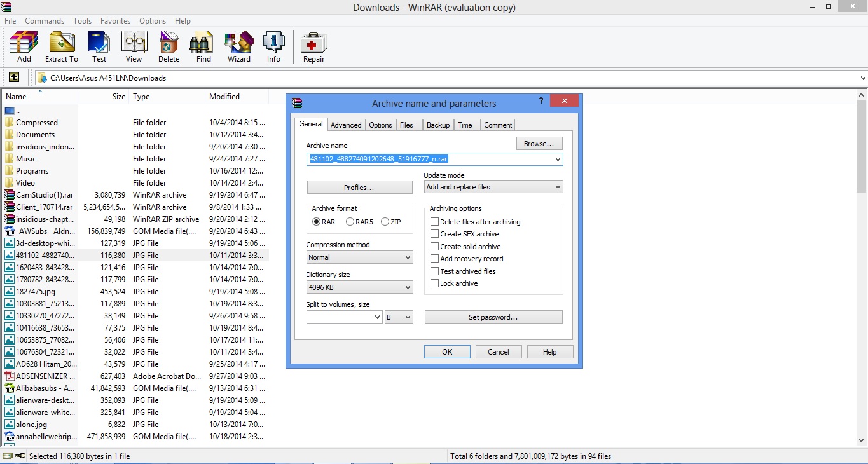Select the 1827475.jpg file icon
The width and height of the screenshot is (868, 464).
pos(10,292)
